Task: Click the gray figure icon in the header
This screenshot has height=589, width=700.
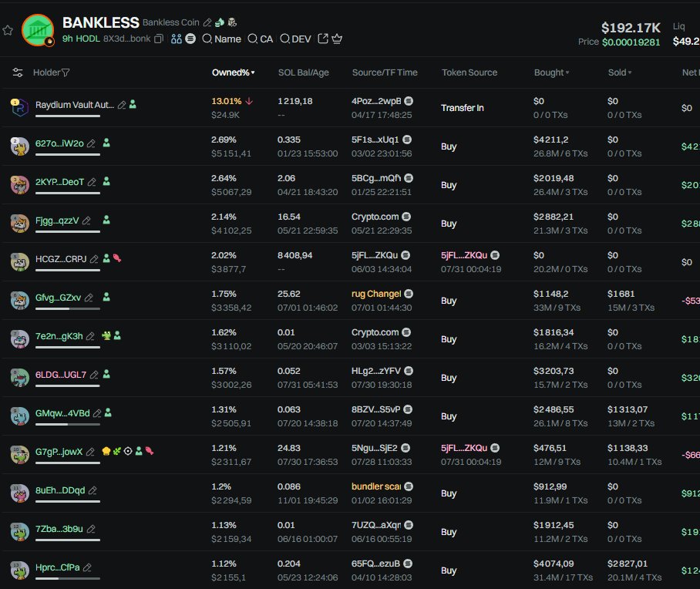Action: pyautogui.click(x=232, y=22)
